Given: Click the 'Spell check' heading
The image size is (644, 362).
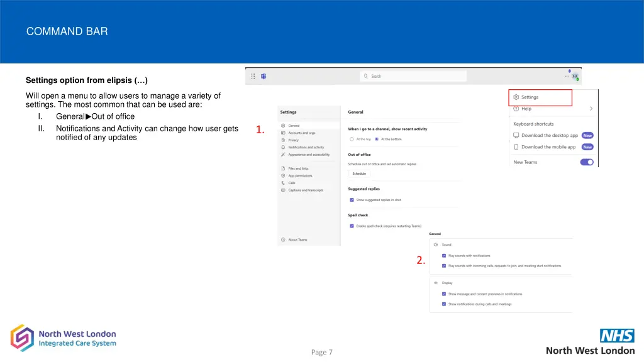Looking at the screenshot, I should (x=358, y=215).
